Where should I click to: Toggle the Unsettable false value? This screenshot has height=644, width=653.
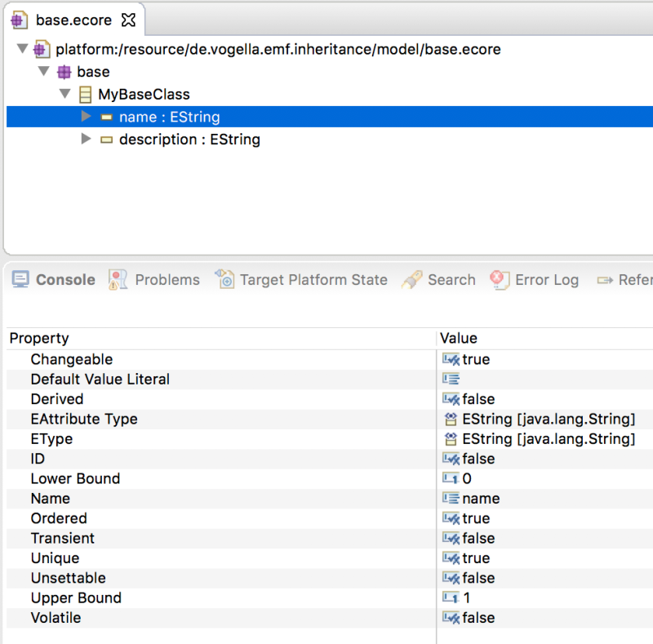point(478,578)
